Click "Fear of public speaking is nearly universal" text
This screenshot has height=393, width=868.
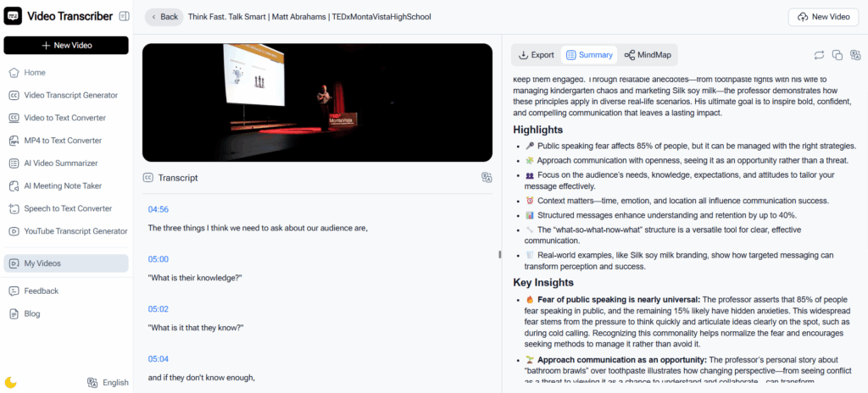point(619,300)
